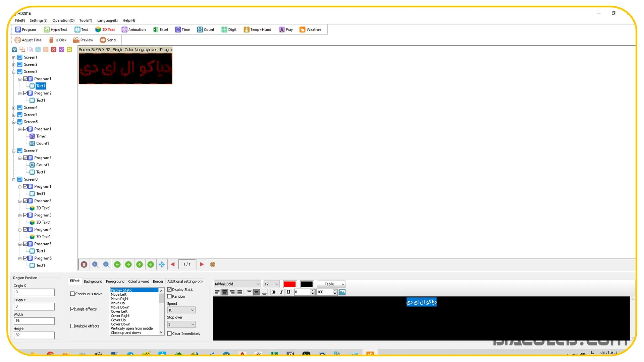
Task: Switch to the Border tab
Action: pyautogui.click(x=158, y=282)
